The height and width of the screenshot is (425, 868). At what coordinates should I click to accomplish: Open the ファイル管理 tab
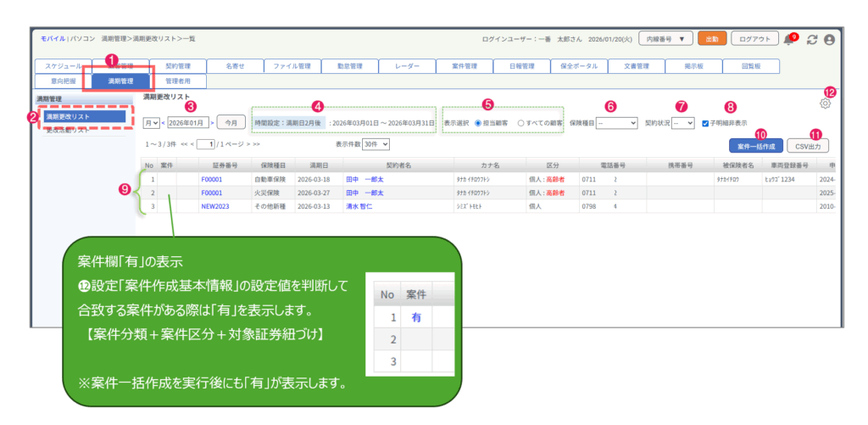coord(292,66)
